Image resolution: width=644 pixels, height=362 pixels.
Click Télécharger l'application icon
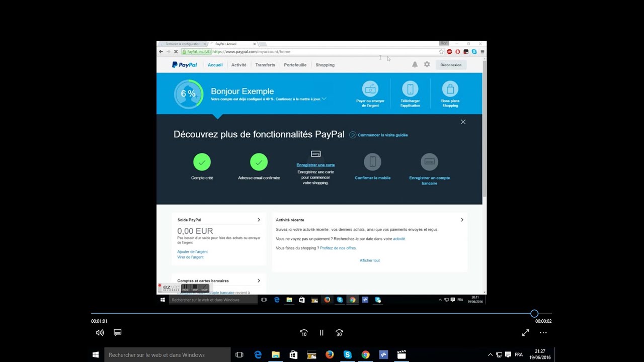pyautogui.click(x=410, y=89)
